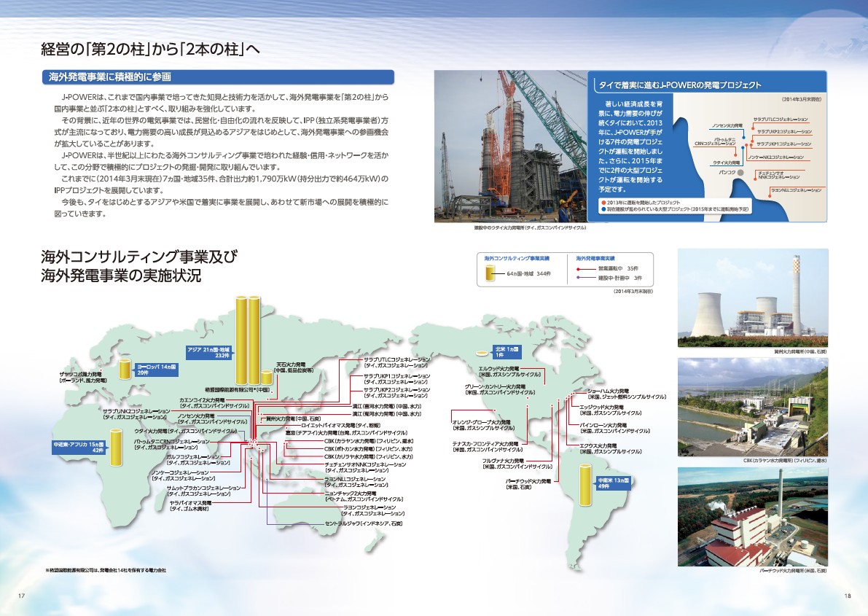Viewport: 868px width, 616px height.
Task: Click 天石火力発電 China label
Action: pyautogui.click(x=294, y=368)
